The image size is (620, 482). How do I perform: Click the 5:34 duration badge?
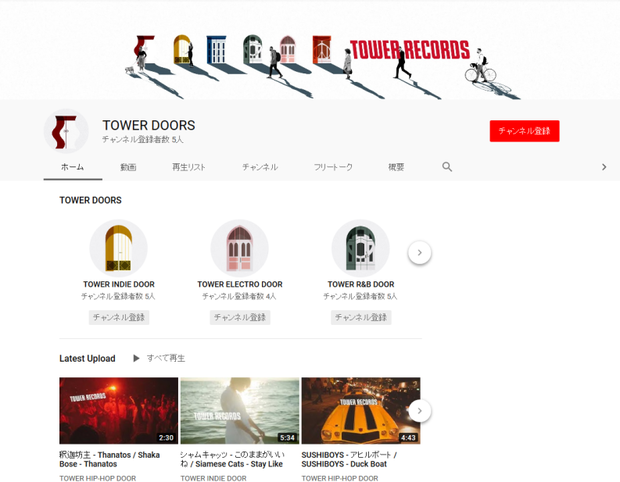[x=287, y=438]
